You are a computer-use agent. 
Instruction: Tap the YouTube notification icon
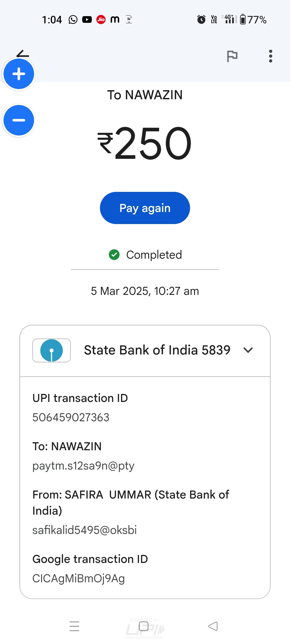[87, 20]
